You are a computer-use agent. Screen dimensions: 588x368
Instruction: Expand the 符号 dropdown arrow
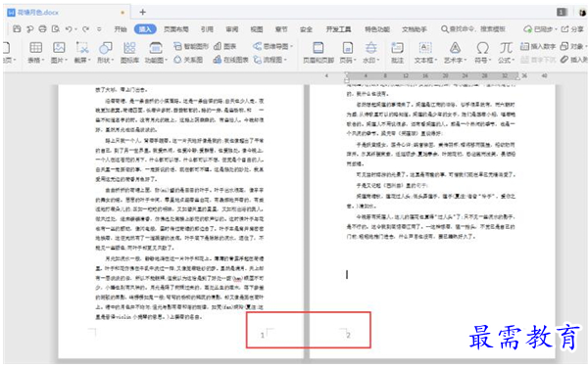tap(490, 61)
